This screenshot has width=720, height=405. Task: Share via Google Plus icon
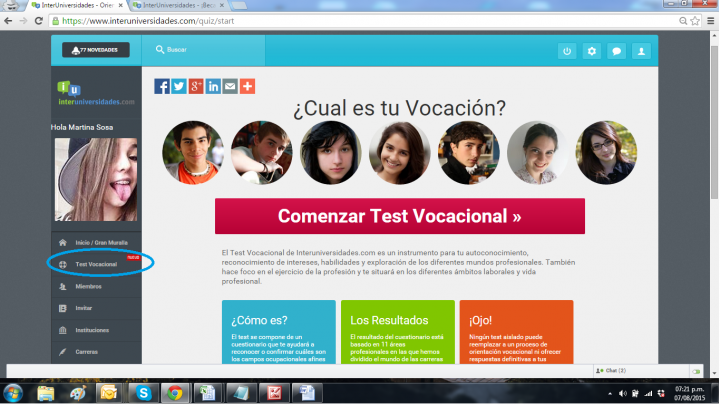(196, 86)
